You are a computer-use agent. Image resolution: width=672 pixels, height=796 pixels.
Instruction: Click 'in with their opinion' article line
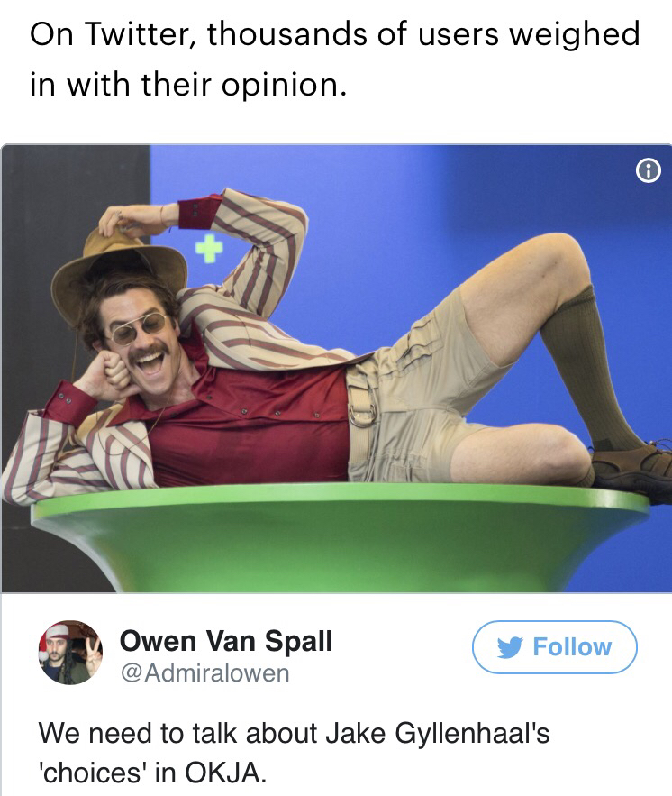point(188,84)
